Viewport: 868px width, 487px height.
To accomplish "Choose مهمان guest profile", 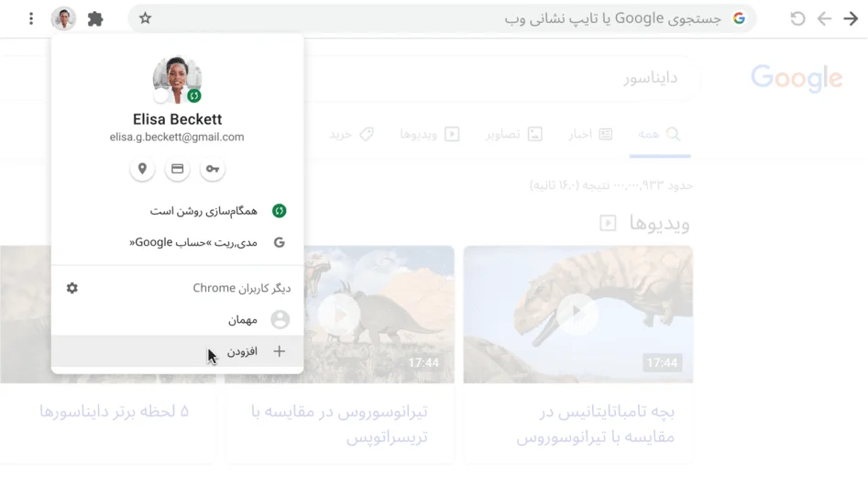I will [x=177, y=319].
